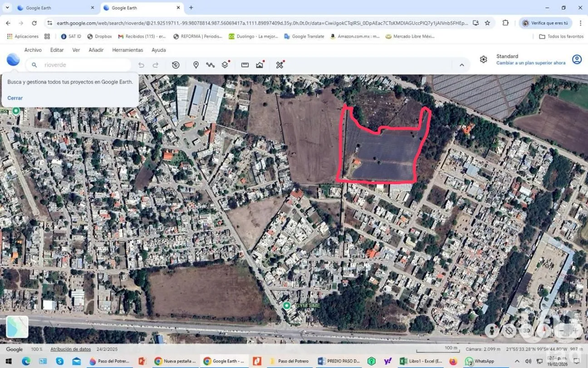The height and width of the screenshot is (368, 588).
Task: Toggle the 3D view mode
Action: click(x=526, y=330)
